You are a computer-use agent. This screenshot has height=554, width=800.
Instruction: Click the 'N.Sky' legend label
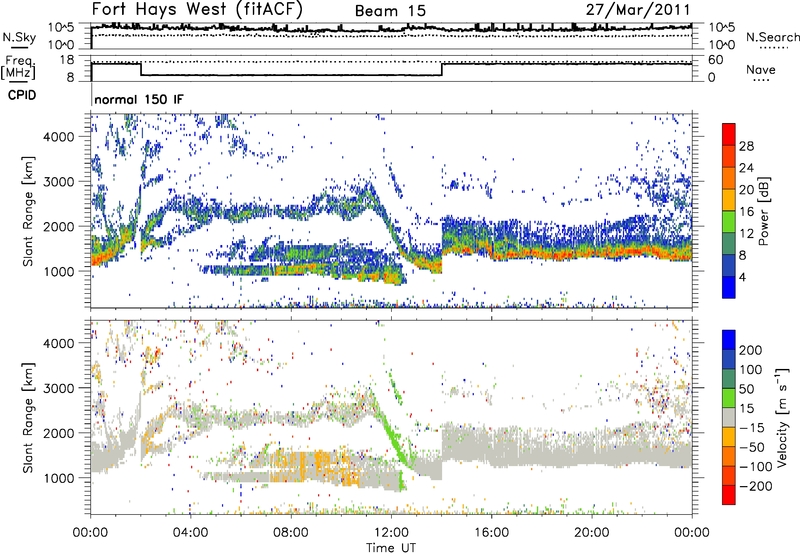tap(19, 37)
